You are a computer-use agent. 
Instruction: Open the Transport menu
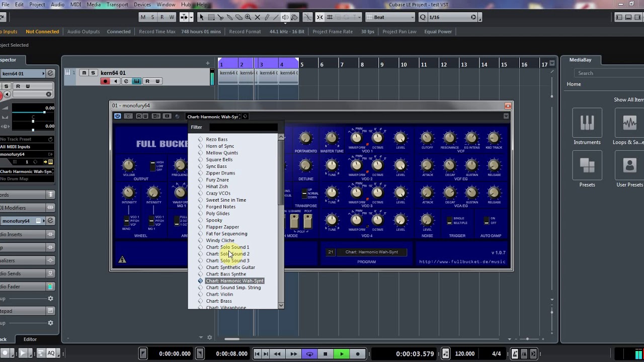tap(117, 5)
